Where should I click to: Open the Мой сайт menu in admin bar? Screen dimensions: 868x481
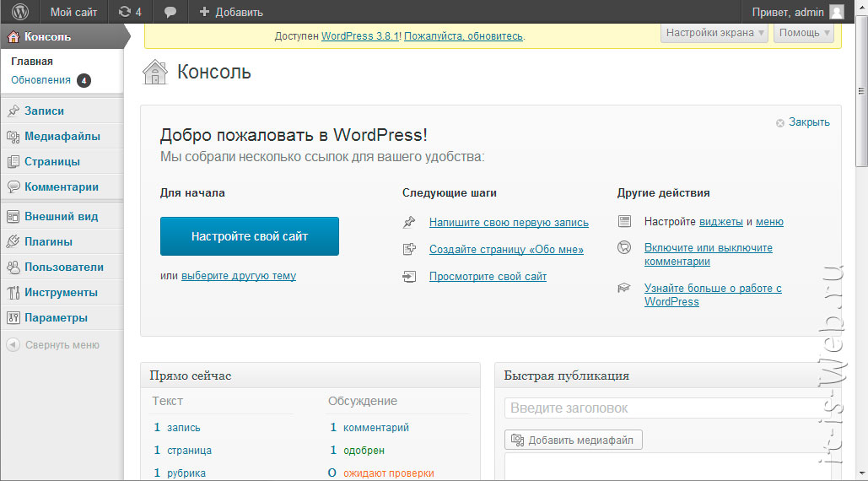click(73, 12)
